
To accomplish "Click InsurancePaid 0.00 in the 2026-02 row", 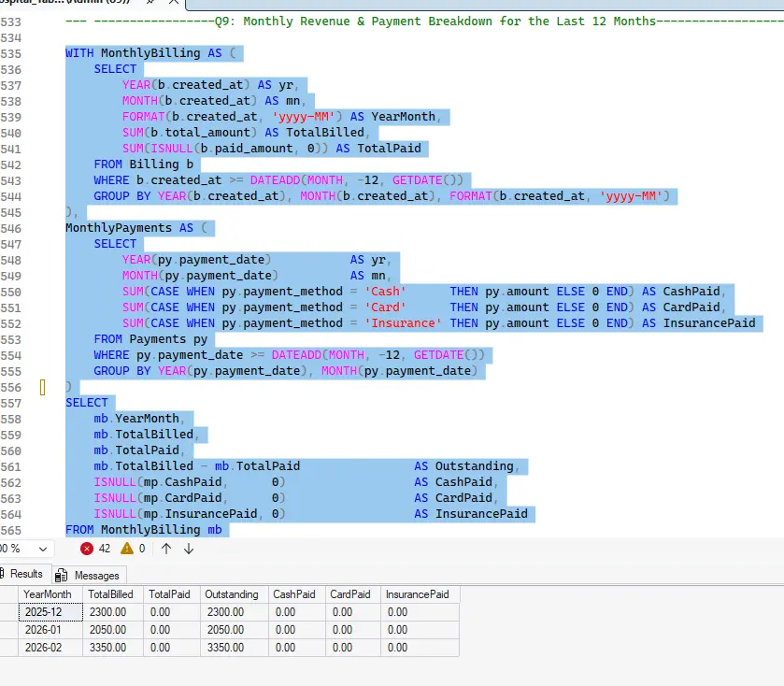I will click(x=420, y=648).
